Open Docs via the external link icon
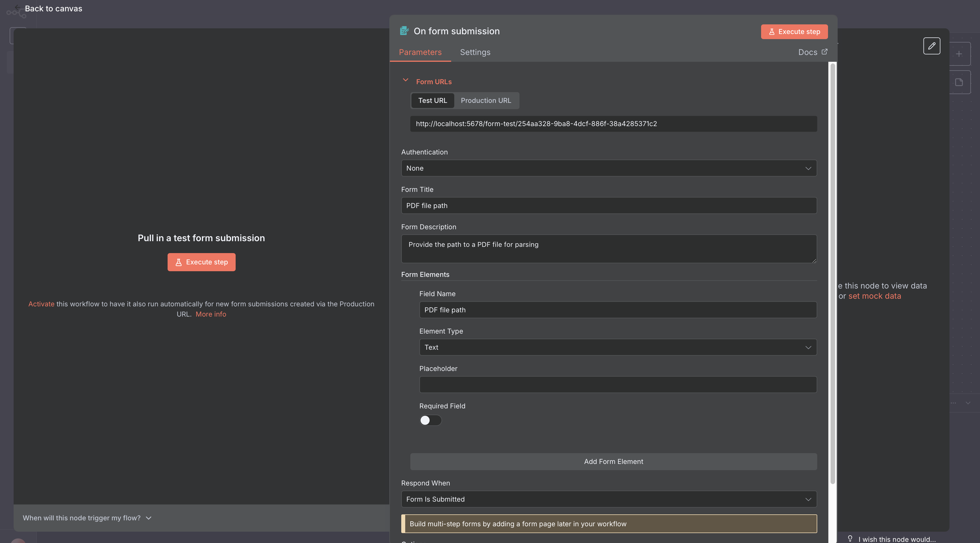This screenshot has height=543, width=980. point(824,52)
